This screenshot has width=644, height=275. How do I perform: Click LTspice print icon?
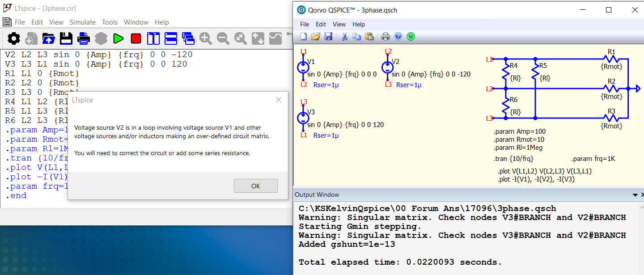[x=84, y=38]
